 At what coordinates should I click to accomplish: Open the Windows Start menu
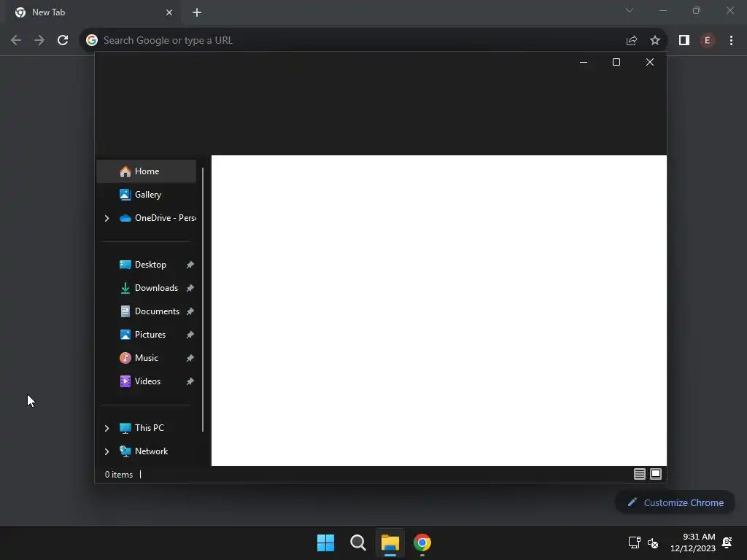[x=326, y=542]
